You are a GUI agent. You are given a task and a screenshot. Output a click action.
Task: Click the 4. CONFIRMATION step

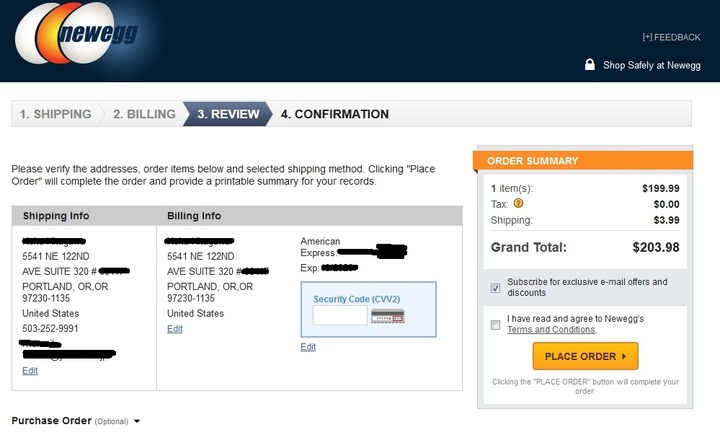335,114
